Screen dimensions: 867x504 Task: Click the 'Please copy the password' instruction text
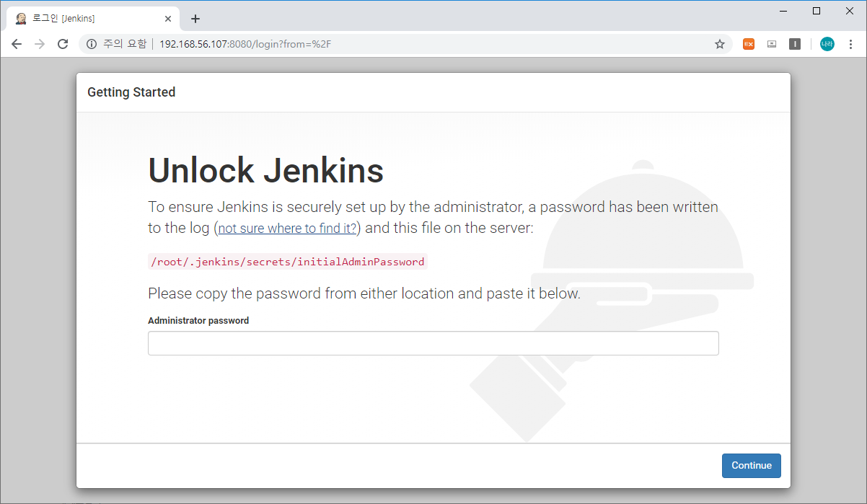click(364, 293)
